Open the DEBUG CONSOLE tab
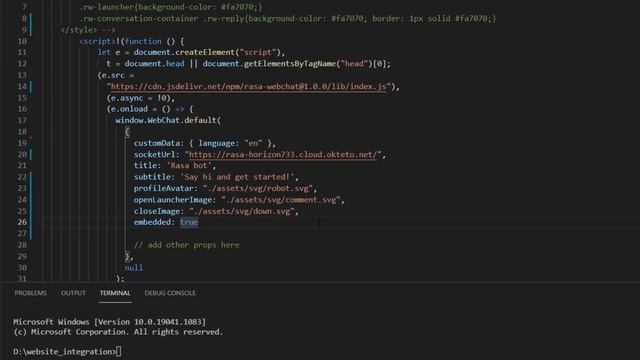The width and height of the screenshot is (640, 360). 170,293
